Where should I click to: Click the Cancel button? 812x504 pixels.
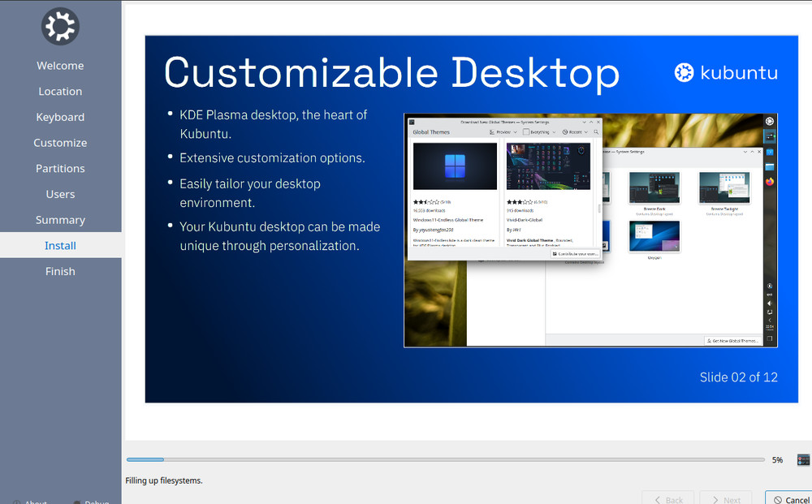[788, 498]
